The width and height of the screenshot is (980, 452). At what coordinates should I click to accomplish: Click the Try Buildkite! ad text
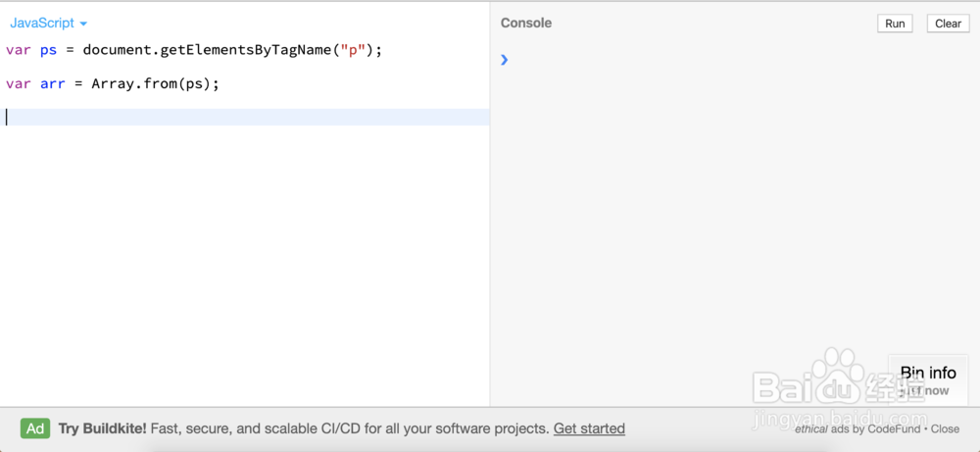tap(103, 428)
